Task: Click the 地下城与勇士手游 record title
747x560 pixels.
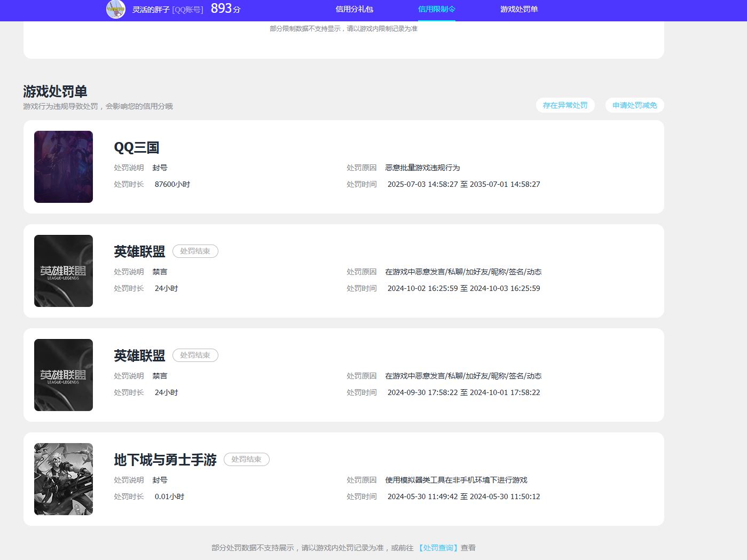Action: click(165, 460)
